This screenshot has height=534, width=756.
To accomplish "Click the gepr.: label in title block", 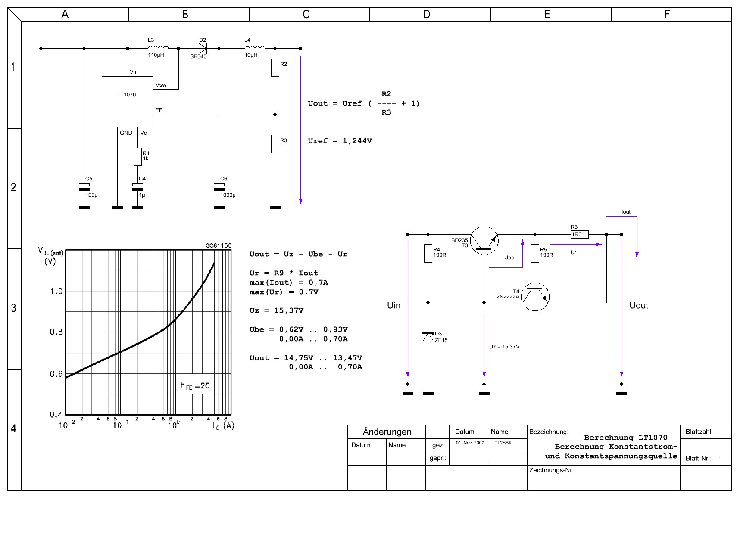I will (438, 458).
